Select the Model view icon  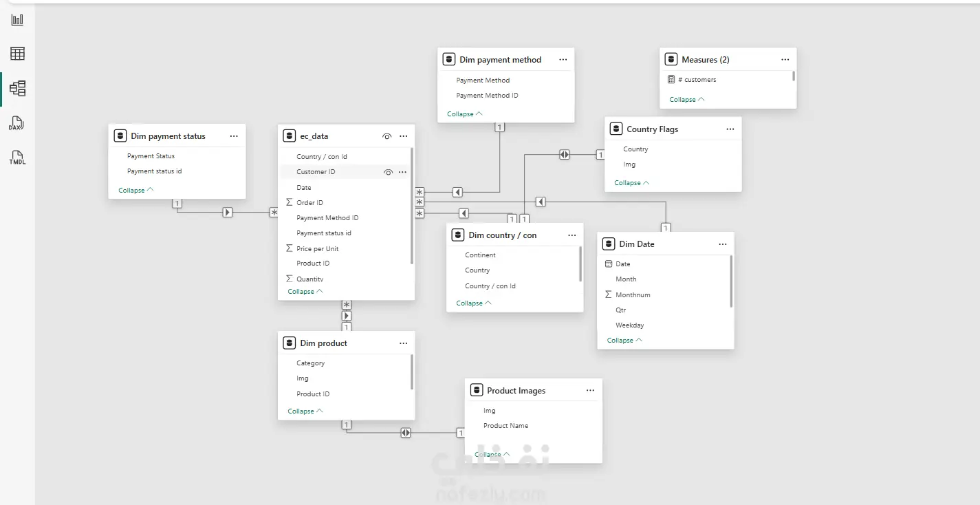click(x=17, y=88)
